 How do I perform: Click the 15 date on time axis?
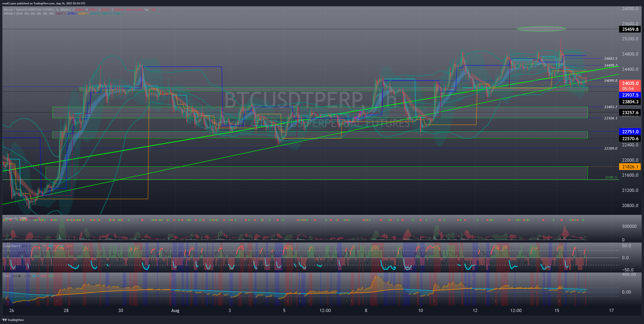(557, 310)
